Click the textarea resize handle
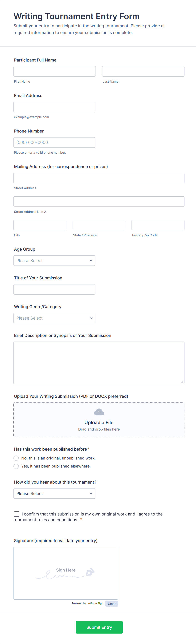The height and width of the screenshot is (644, 196). 182,382
